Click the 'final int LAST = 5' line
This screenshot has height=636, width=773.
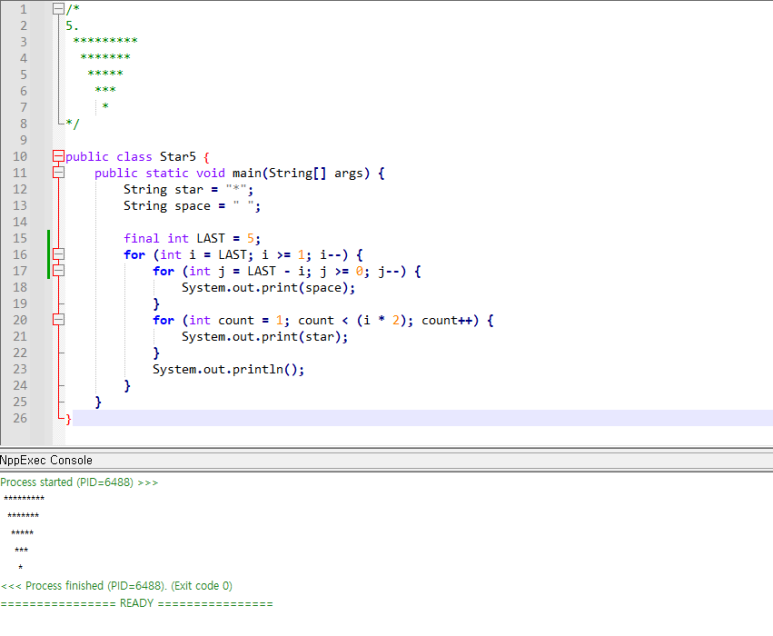point(192,239)
